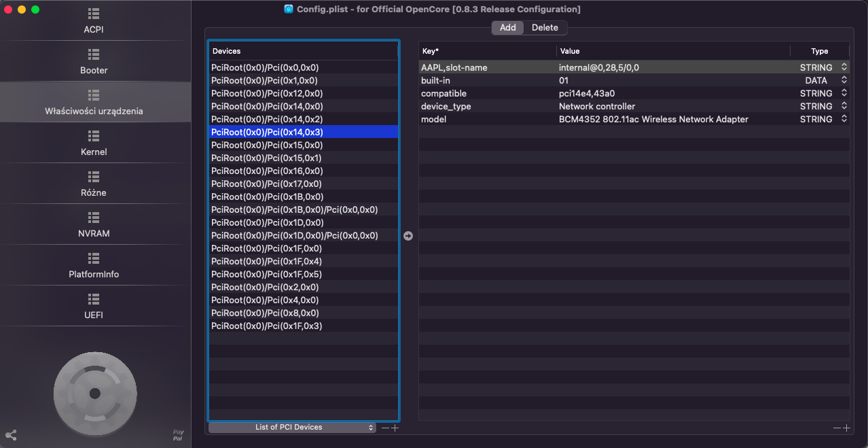Screen dimensions: 868x448
Task: Click the BCM4352 802.11ac Wireless Network Adapter value
Action: (673, 119)
